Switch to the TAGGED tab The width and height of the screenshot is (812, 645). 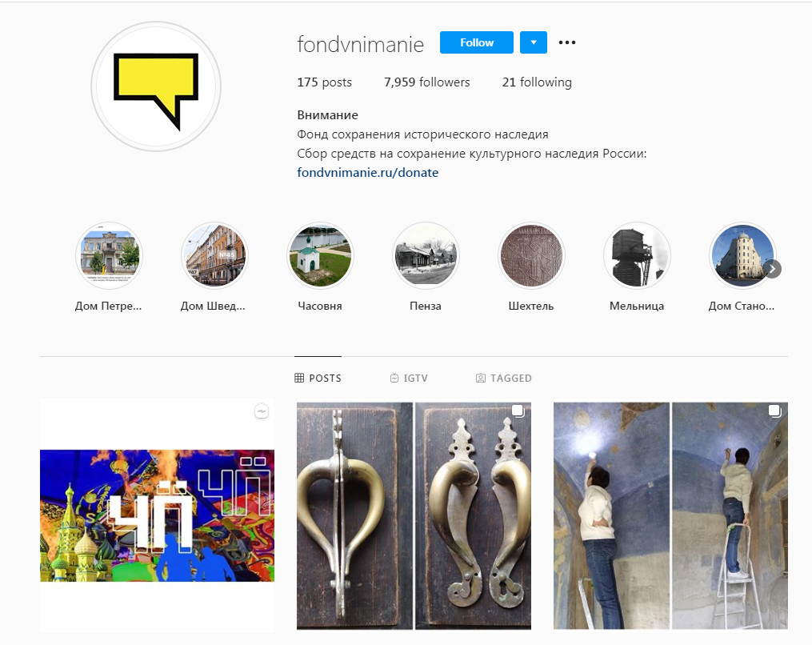point(504,379)
